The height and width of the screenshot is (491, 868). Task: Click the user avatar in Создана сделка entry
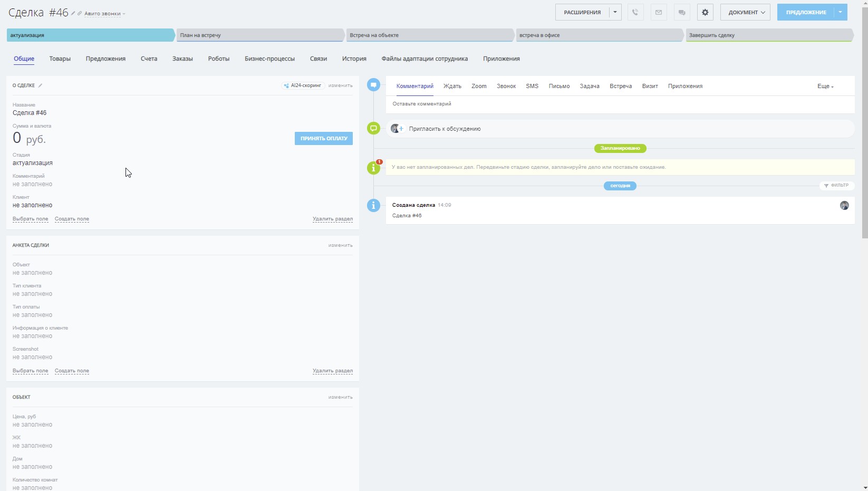[x=844, y=206]
